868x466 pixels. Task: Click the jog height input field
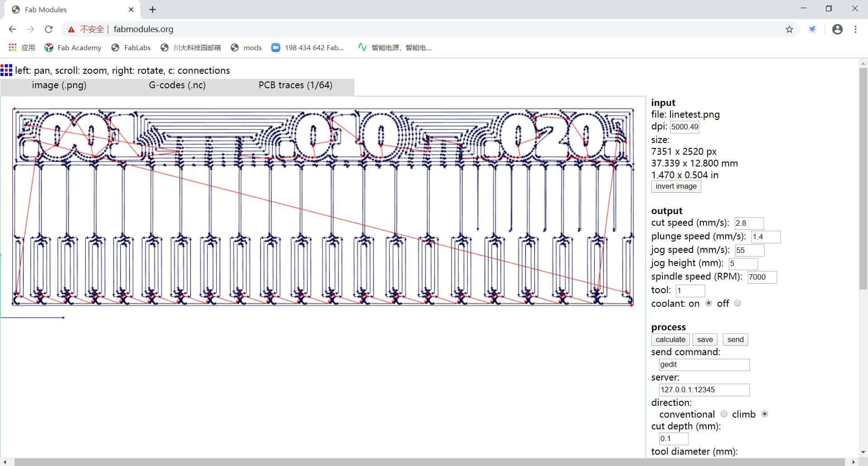click(743, 264)
